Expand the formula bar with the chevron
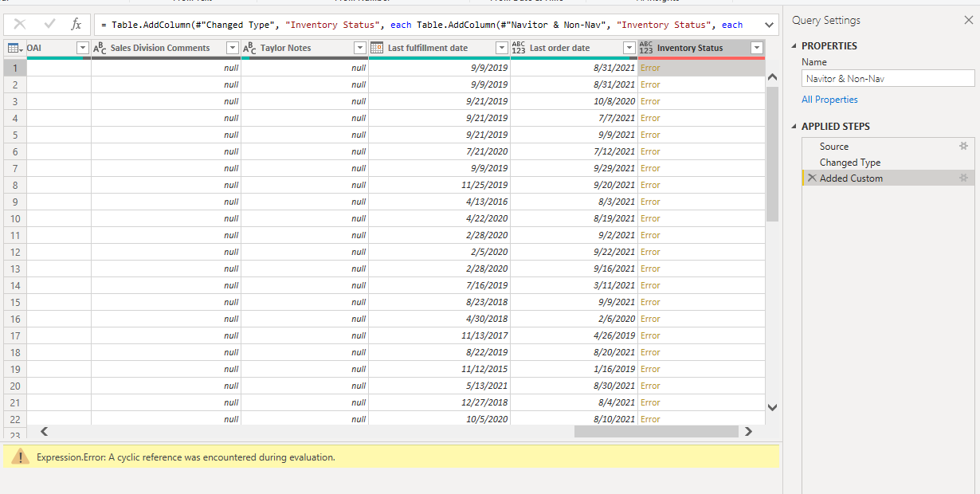This screenshot has width=980, height=494. tap(768, 25)
